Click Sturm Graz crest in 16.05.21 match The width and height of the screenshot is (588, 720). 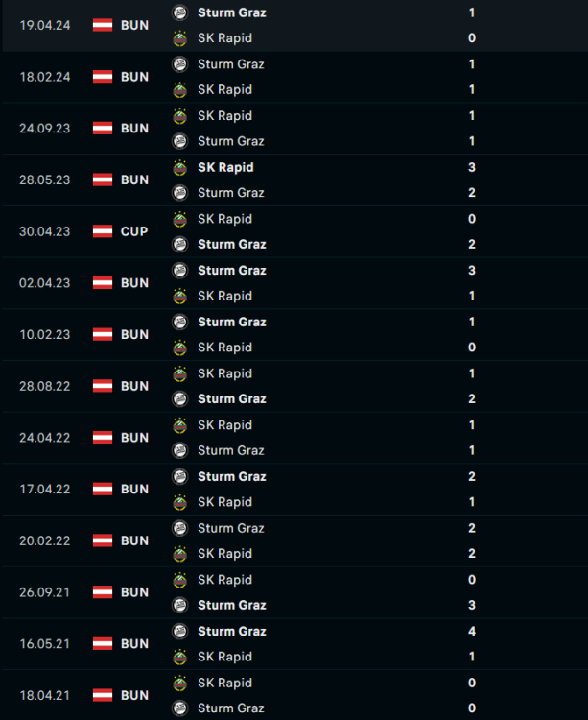[179, 631]
